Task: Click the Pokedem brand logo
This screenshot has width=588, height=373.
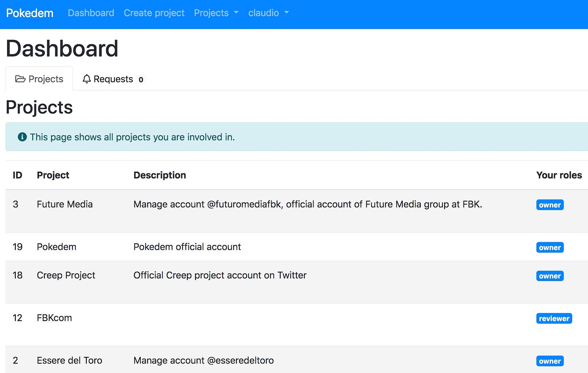Action: 30,13
